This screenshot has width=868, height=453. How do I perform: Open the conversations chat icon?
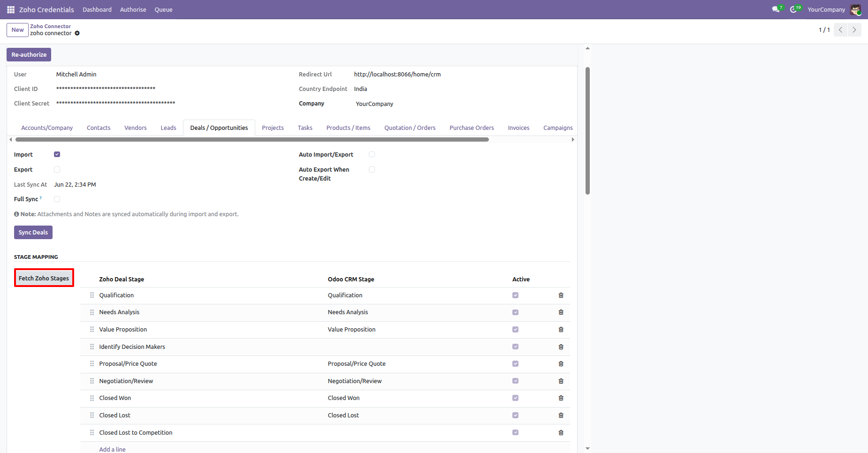pos(777,9)
